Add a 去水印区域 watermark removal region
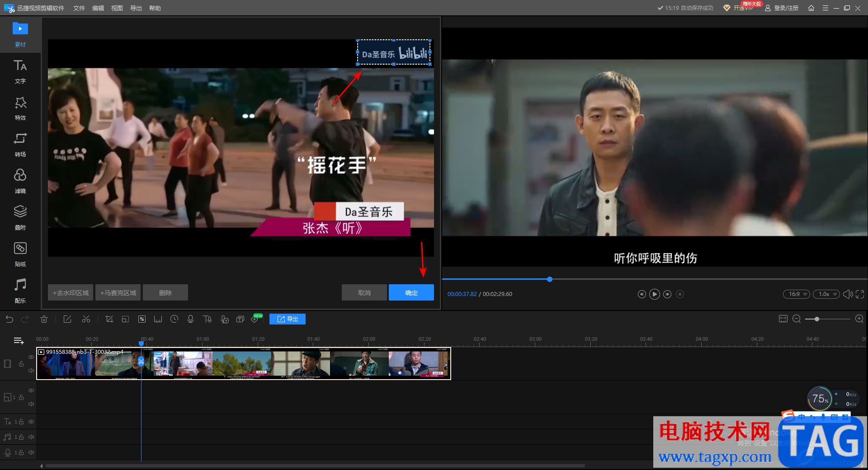The image size is (868, 470). (x=71, y=293)
